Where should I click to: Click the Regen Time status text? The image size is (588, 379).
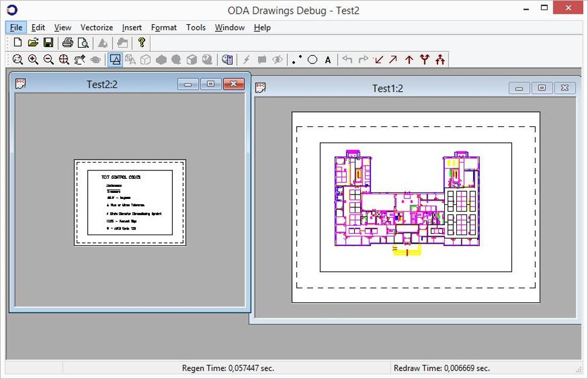point(228,368)
